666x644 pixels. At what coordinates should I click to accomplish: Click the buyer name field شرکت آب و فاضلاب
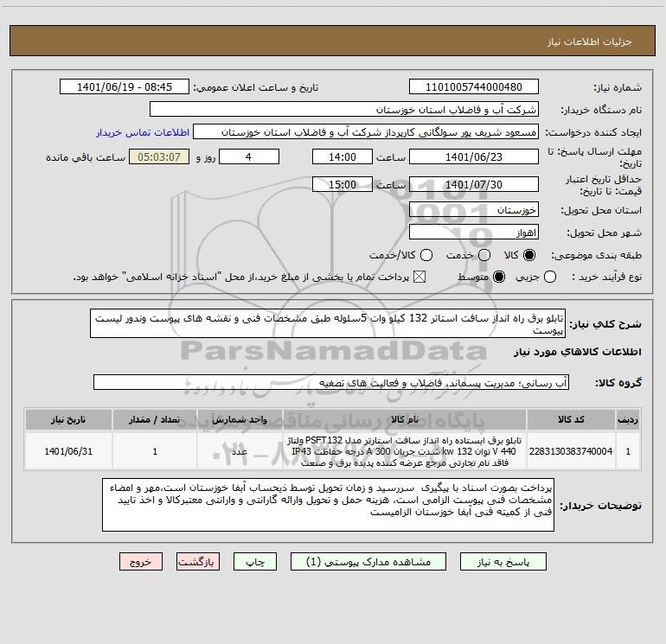(x=344, y=109)
